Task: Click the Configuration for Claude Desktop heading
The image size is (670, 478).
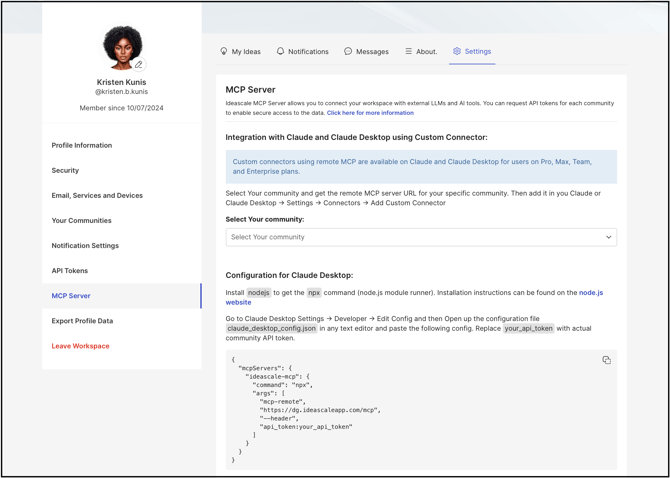Action: pos(289,275)
